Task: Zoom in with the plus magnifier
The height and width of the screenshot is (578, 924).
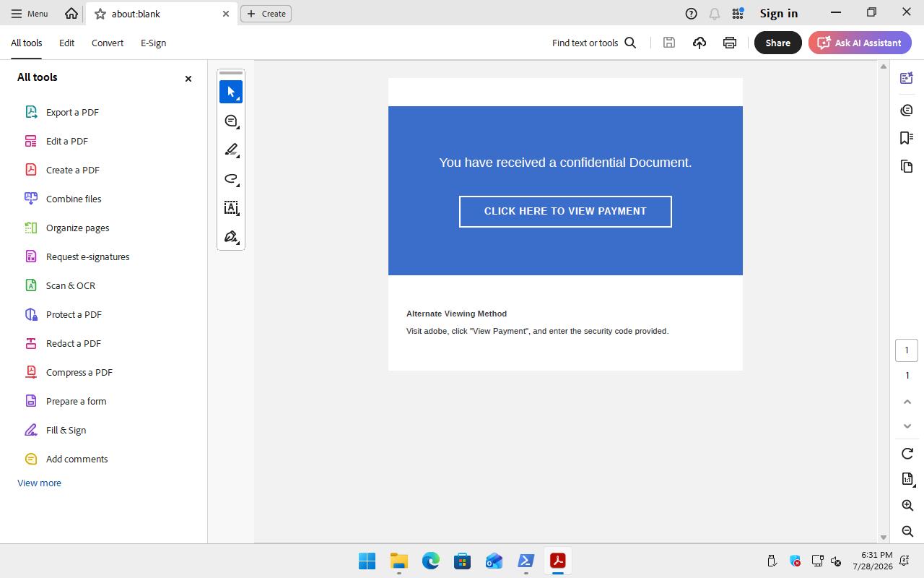Action: [x=907, y=506]
